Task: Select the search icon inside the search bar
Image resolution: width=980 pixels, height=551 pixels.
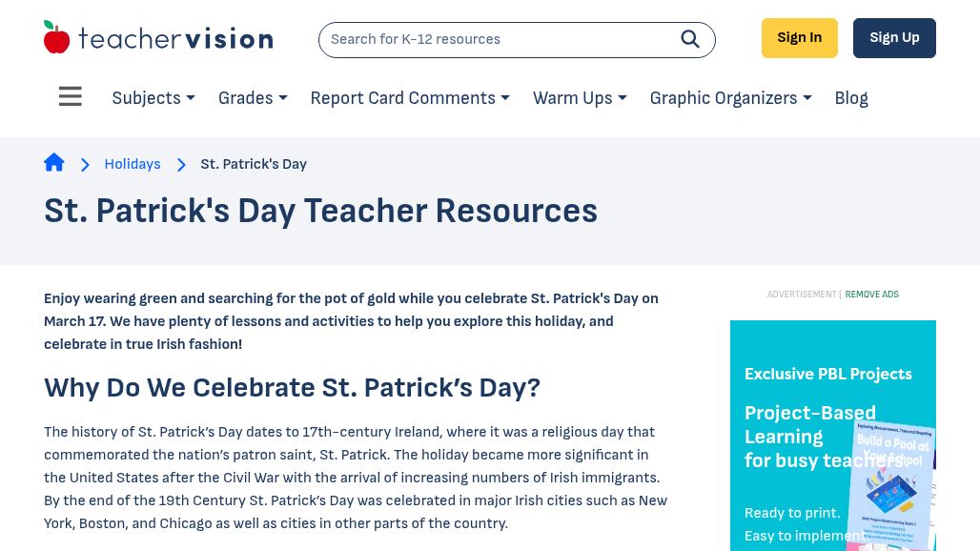Action: tap(690, 39)
